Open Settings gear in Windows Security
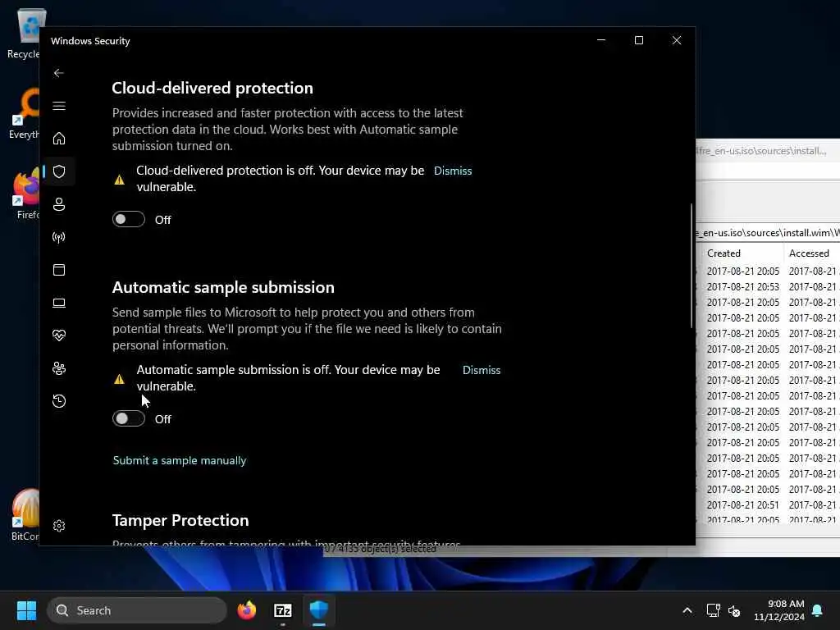The height and width of the screenshot is (630, 840). click(59, 526)
